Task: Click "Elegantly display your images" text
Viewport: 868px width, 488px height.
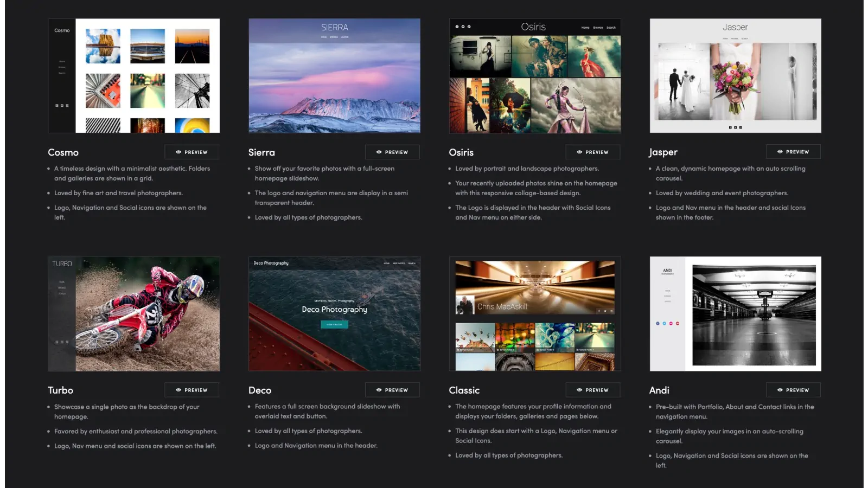Action: tap(730, 436)
